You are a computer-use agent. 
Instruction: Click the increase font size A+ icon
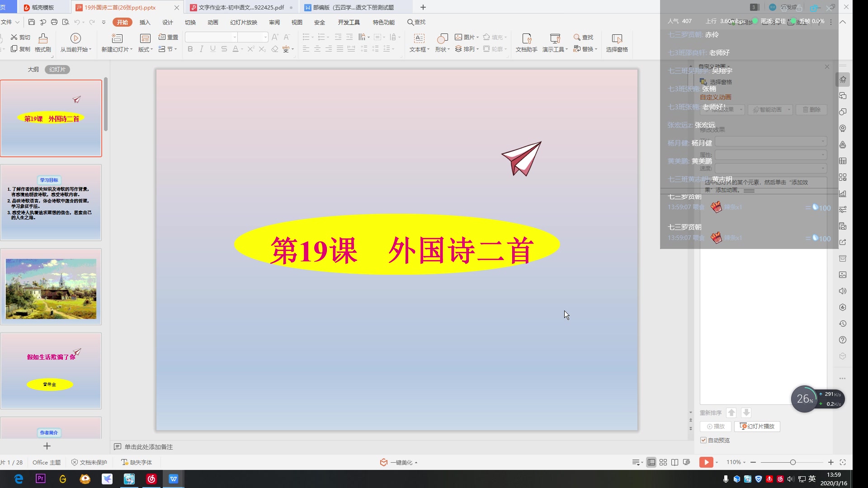click(275, 37)
